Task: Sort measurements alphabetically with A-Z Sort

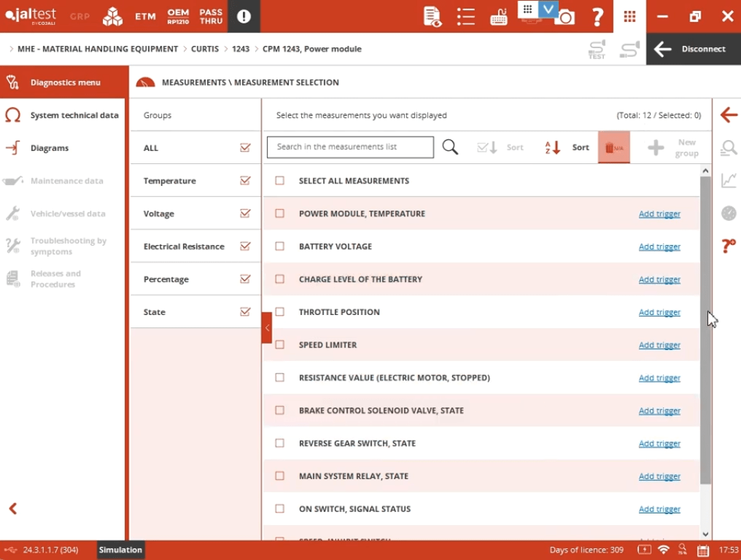Action: [567, 147]
